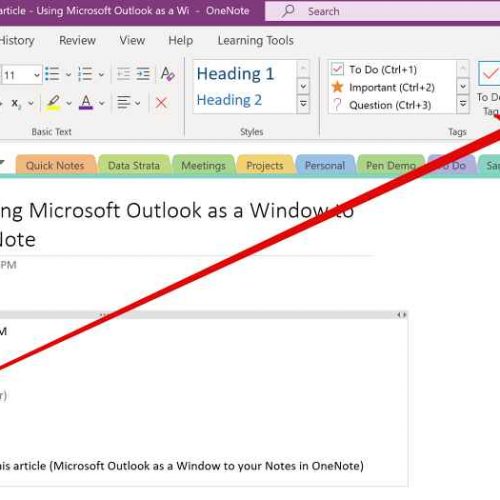This screenshot has height=500, width=500.
Task: Increase indent using the indent icon
Action: [143, 74]
